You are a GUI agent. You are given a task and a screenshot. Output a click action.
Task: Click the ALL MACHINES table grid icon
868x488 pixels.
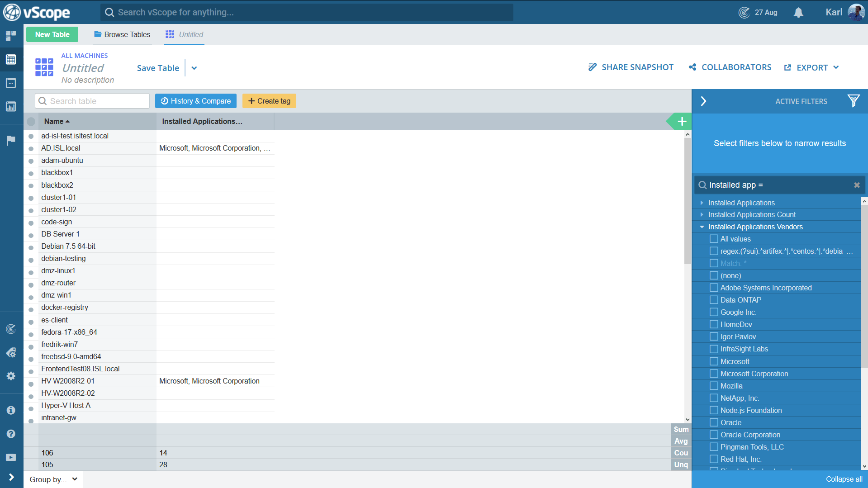(44, 67)
